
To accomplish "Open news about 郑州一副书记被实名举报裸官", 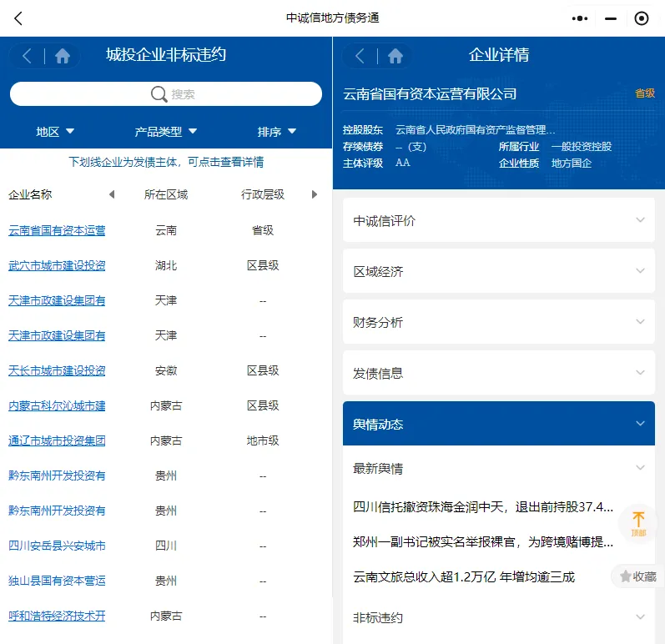I will pyautogui.click(x=483, y=541).
